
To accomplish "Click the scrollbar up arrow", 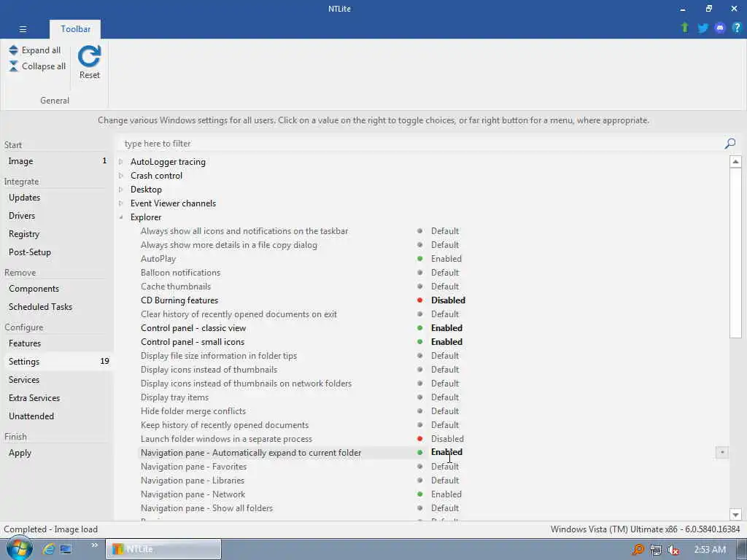I will (x=735, y=162).
